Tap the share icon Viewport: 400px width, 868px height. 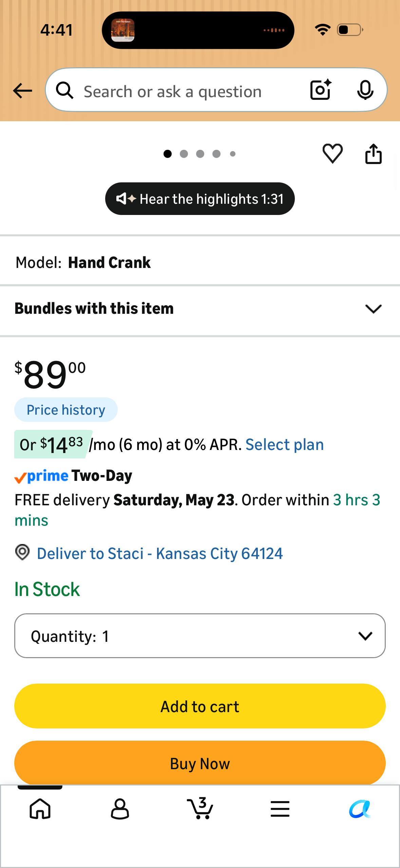[373, 154]
